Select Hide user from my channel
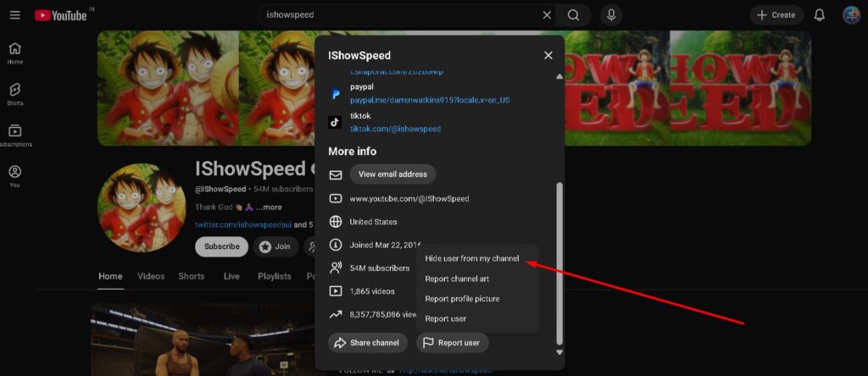Image resolution: width=868 pixels, height=376 pixels. [x=472, y=259]
